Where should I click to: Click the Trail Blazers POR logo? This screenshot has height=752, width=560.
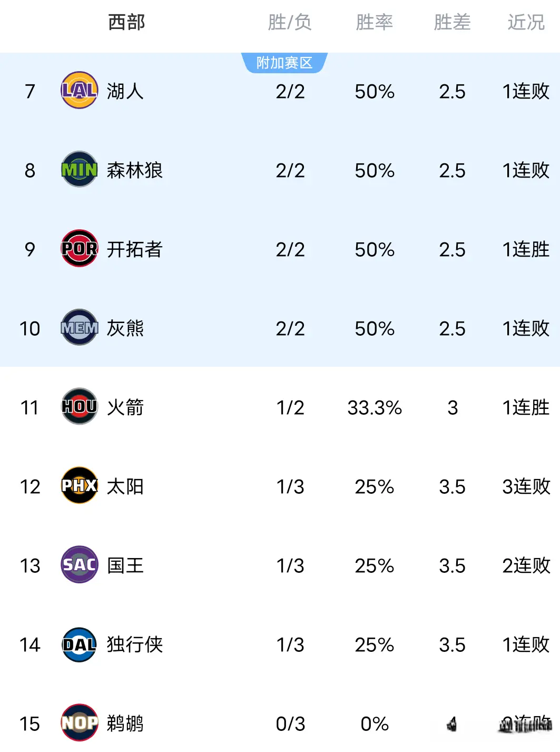pyautogui.click(x=79, y=249)
